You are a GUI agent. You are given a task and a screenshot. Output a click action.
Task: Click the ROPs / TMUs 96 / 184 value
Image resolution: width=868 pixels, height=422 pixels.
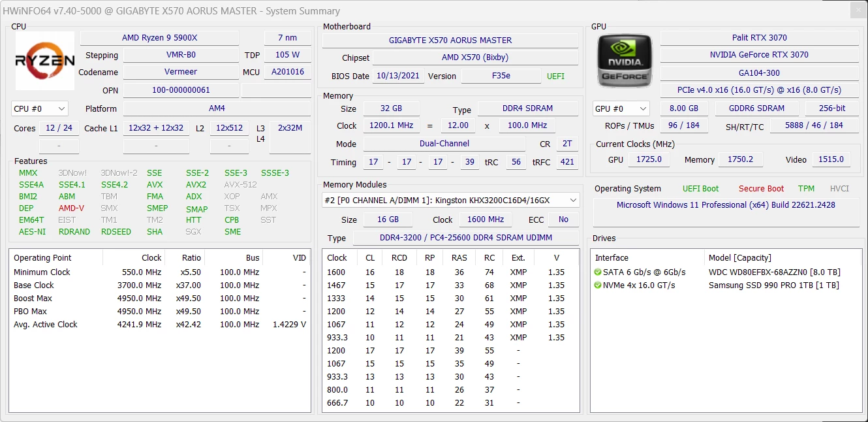coord(683,125)
